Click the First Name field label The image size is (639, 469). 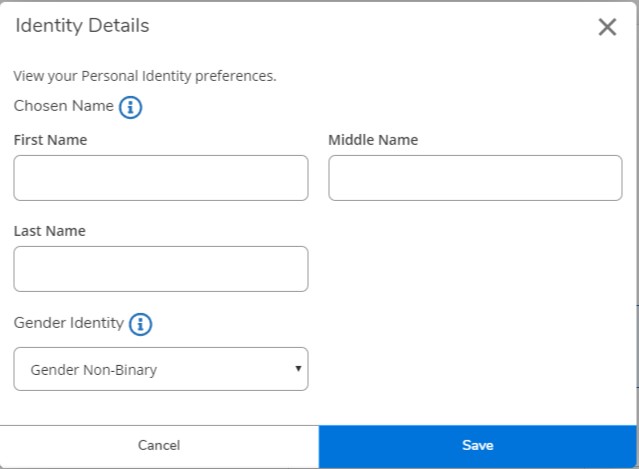(50, 140)
